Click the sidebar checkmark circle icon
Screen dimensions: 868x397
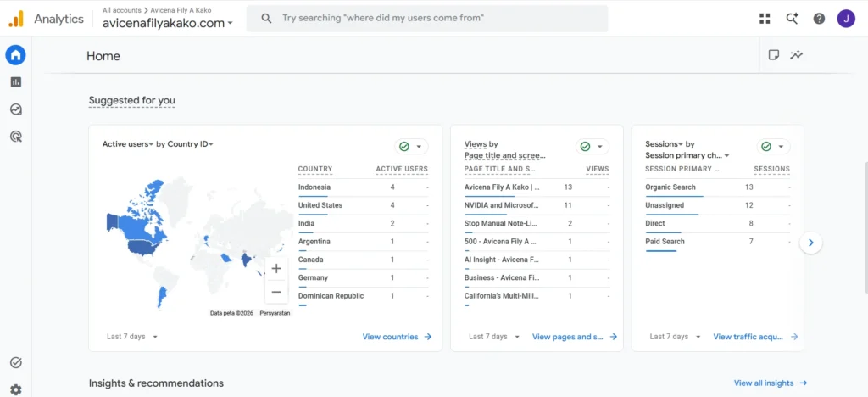coord(15,363)
